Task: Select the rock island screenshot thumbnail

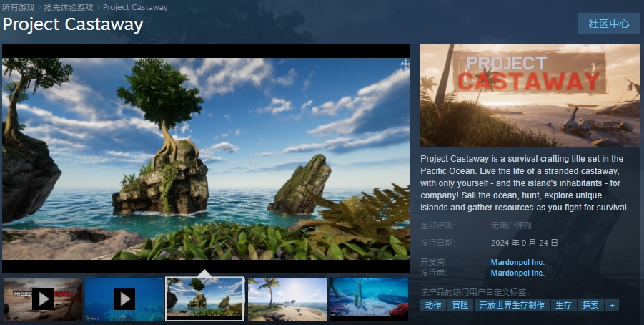Action: [x=204, y=299]
